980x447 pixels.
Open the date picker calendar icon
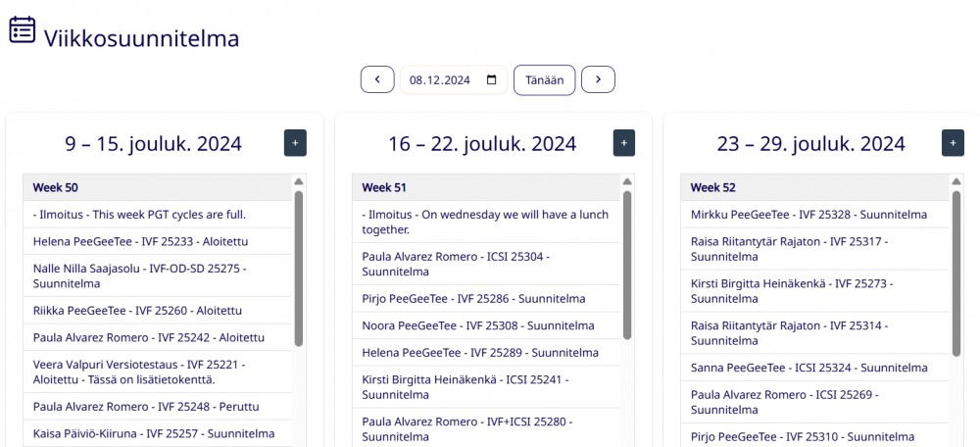492,80
